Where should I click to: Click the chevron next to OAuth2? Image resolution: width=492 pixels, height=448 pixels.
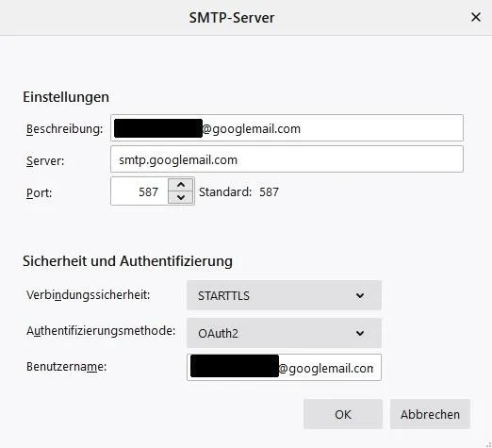[360, 333]
